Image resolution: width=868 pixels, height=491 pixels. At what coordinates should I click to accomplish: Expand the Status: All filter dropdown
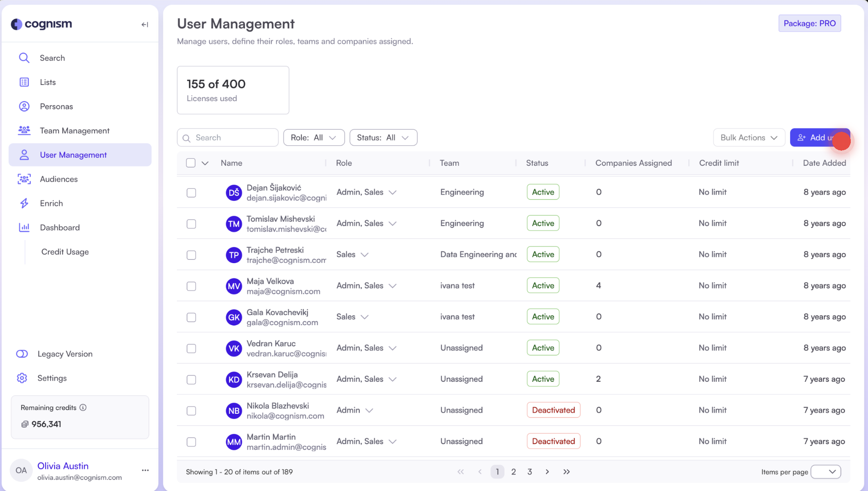pos(383,137)
